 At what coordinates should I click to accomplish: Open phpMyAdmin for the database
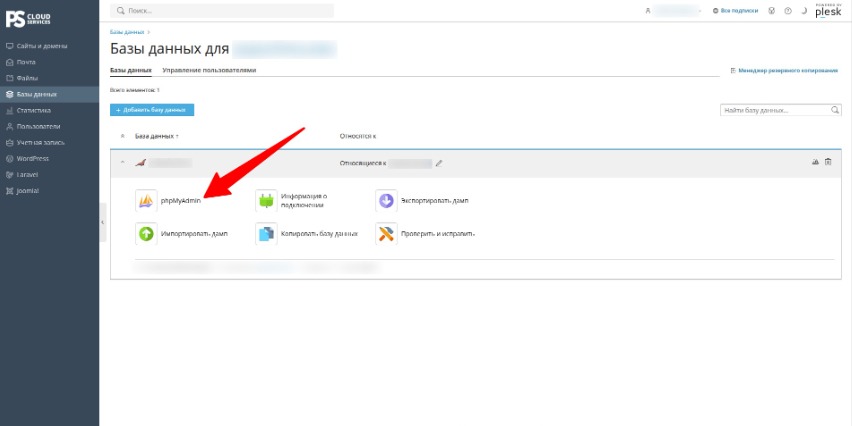(x=146, y=201)
